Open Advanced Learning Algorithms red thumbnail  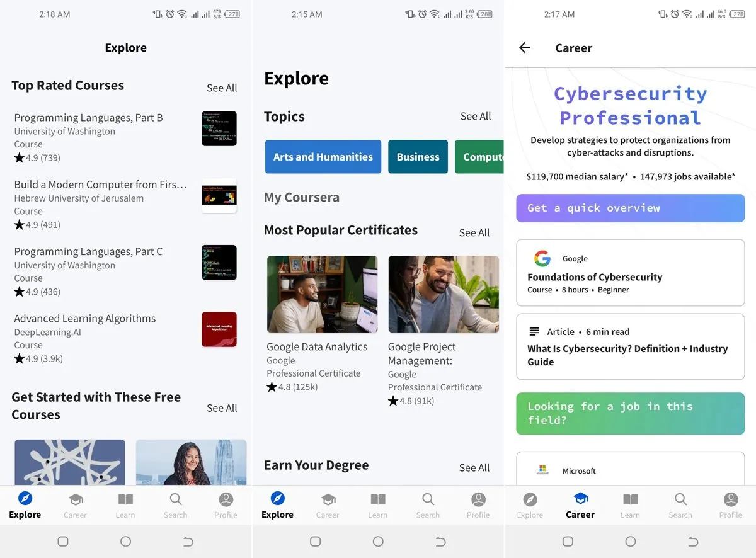(x=219, y=329)
